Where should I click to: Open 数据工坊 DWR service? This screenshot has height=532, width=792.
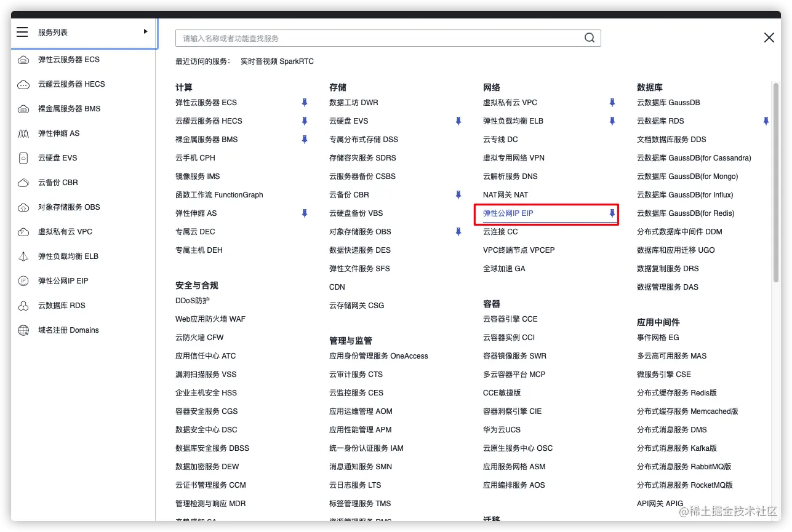click(x=354, y=103)
